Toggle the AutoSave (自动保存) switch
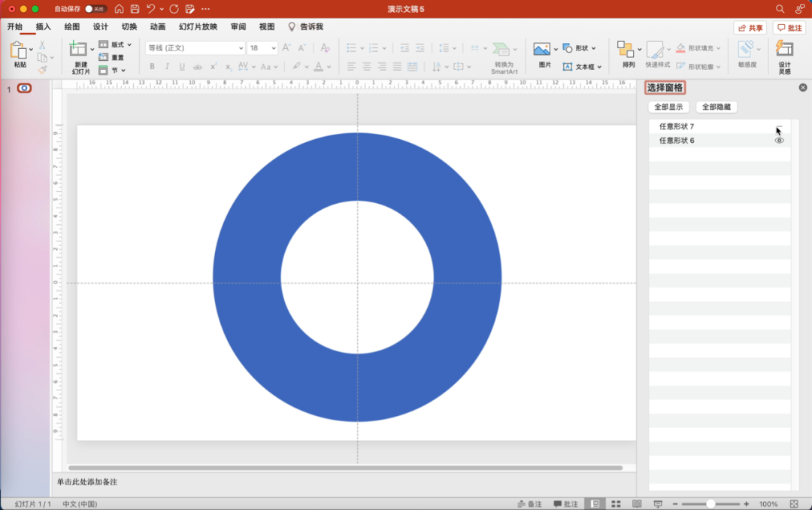The image size is (812, 510). tap(95, 9)
